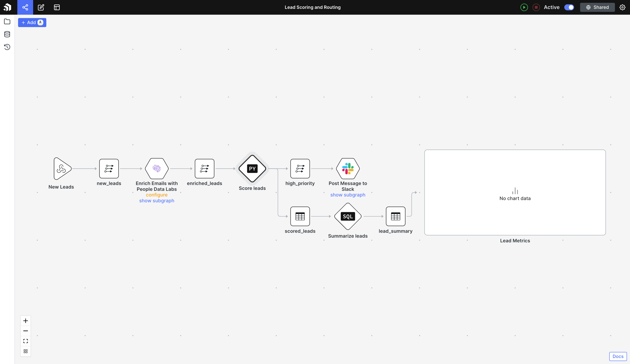Viewport: 630px width, 364px height.
Task: Click the People Data Labs enrich node
Action: [x=156, y=168]
